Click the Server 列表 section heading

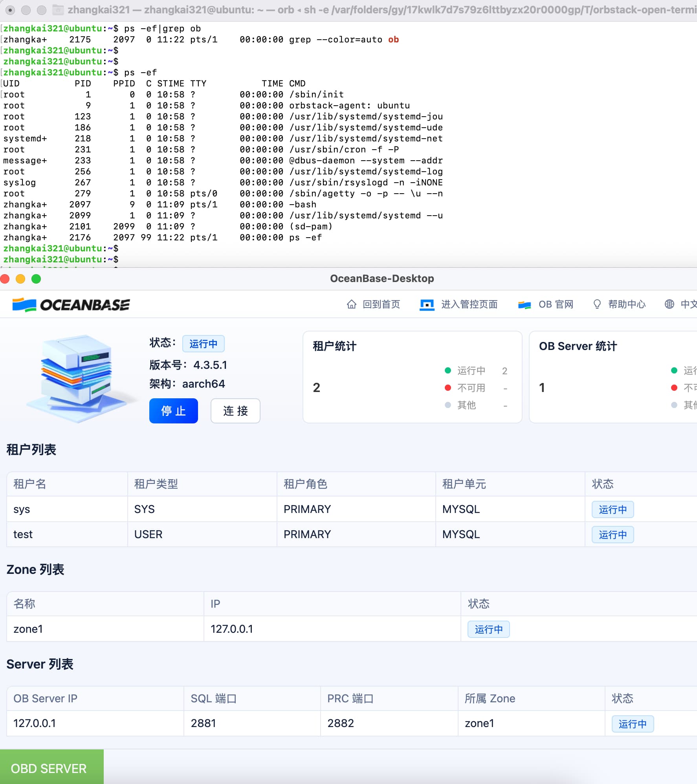click(40, 664)
